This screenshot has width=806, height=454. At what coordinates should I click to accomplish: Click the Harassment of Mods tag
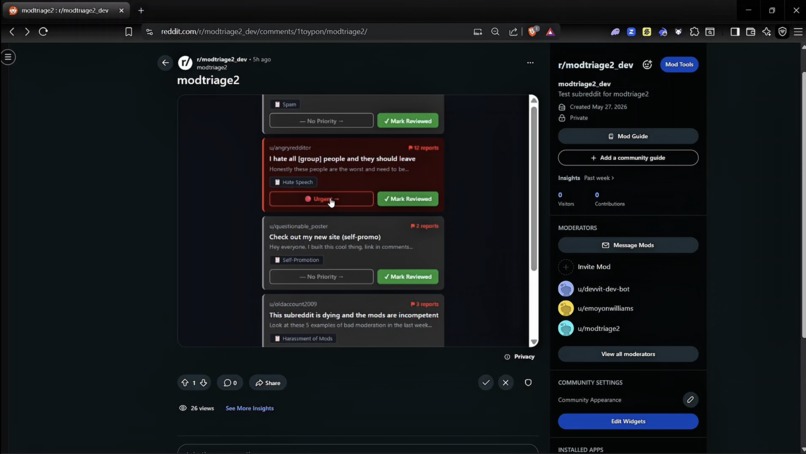pos(303,338)
